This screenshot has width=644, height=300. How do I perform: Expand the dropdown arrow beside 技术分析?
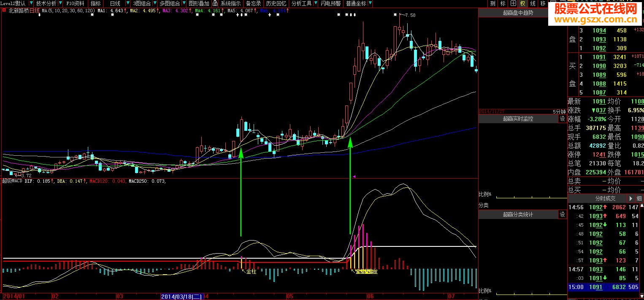click(61, 3)
